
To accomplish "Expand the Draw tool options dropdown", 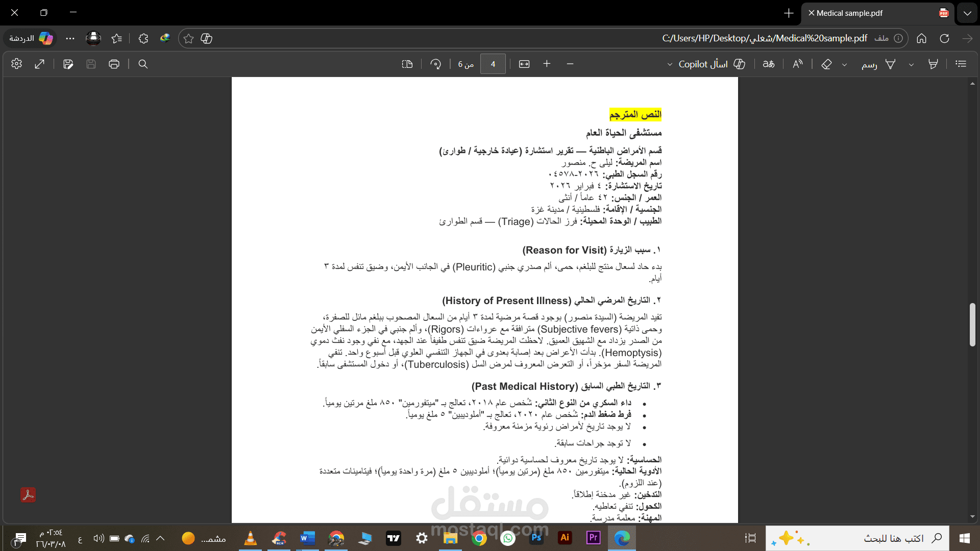I will tap(844, 64).
